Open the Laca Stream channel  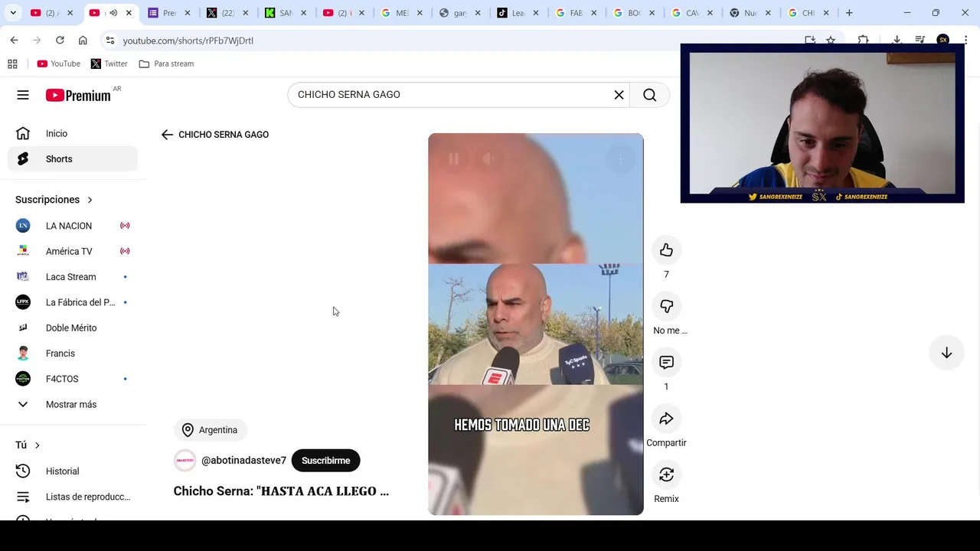coord(73,277)
